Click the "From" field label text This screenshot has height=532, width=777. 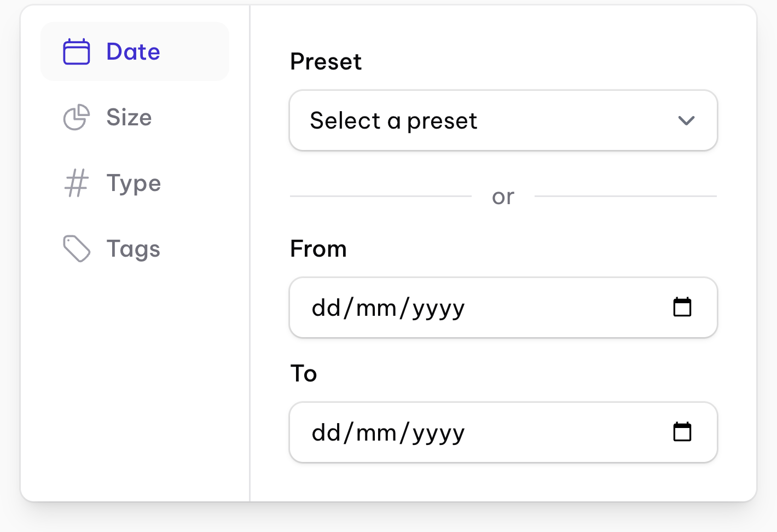click(x=318, y=249)
